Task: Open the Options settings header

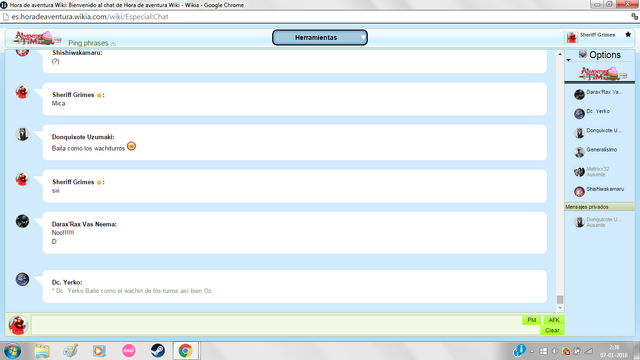Action: (x=600, y=55)
